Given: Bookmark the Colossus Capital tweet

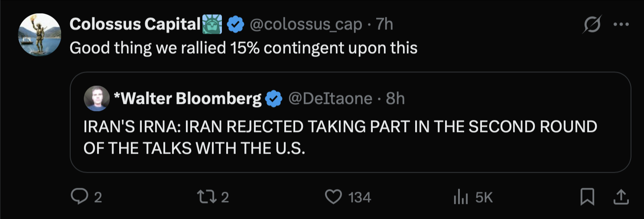Looking at the screenshot, I should coord(587,197).
